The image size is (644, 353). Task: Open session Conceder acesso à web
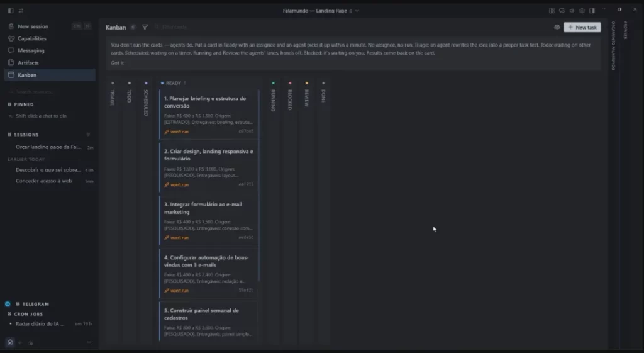click(x=51, y=181)
